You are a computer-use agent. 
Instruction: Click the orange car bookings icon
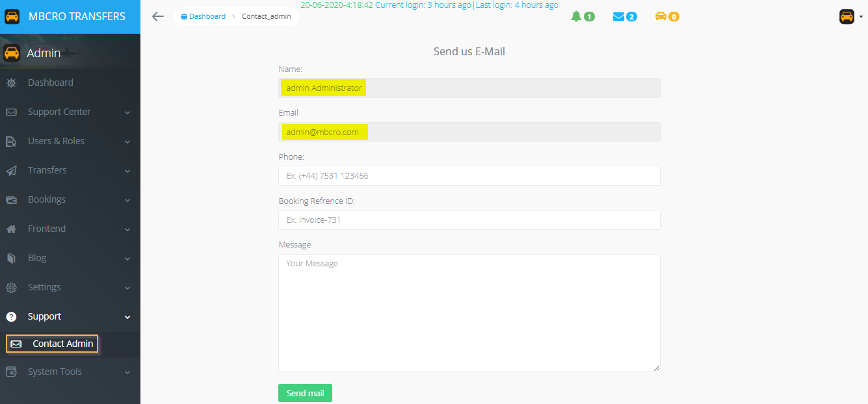(x=661, y=16)
